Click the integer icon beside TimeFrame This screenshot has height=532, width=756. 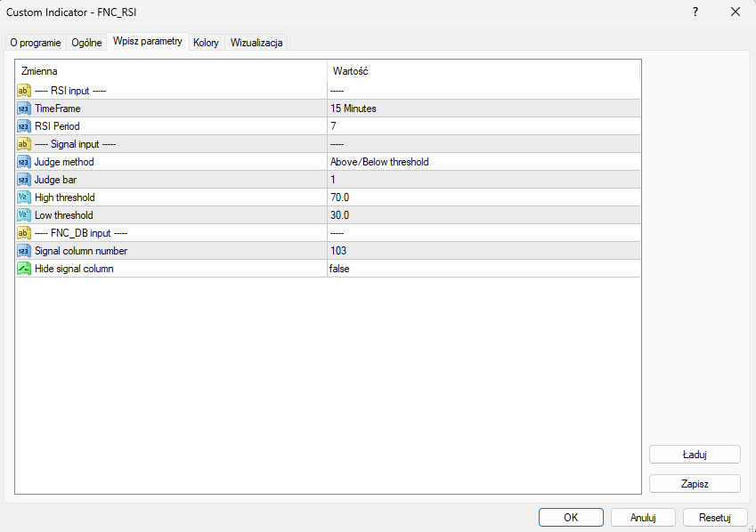tap(24, 109)
